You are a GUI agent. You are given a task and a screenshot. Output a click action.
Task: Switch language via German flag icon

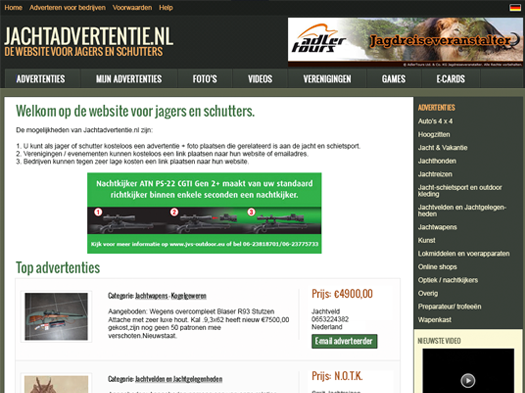(515, 8)
